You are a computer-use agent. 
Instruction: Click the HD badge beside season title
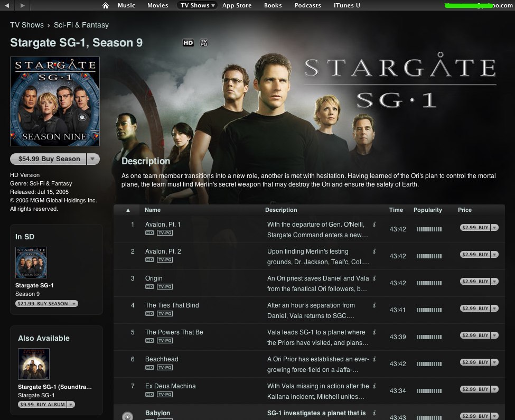click(188, 43)
